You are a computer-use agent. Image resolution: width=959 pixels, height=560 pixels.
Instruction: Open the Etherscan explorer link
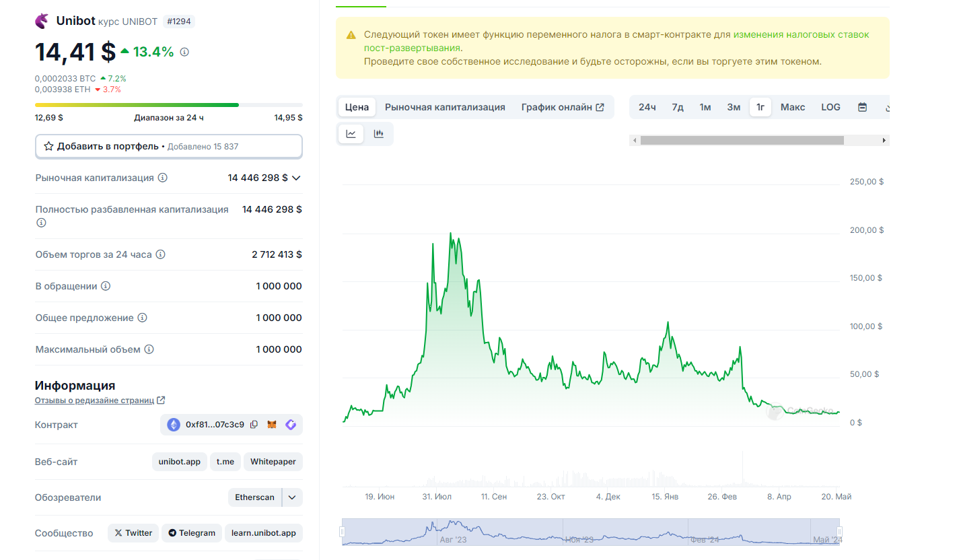(255, 497)
